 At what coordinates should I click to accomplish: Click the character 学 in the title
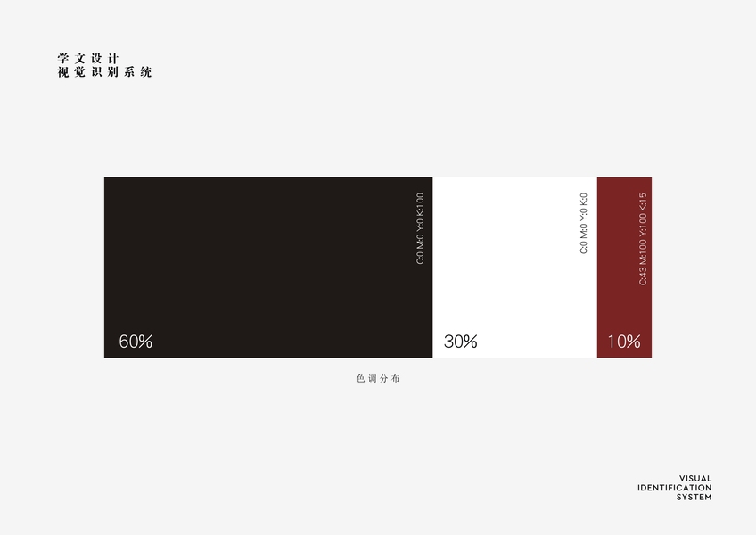point(62,58)
